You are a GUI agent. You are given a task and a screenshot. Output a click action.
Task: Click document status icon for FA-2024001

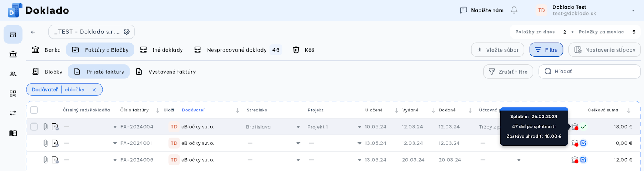(x=55, y=143)
